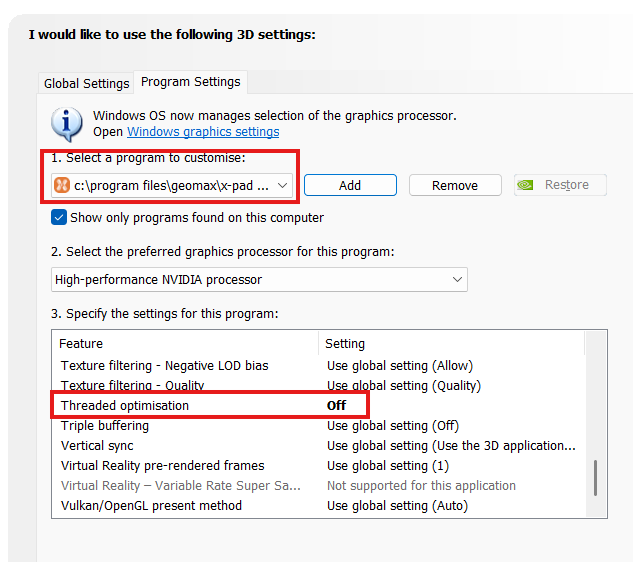Image resolution: width=633 pixels, height=562 pixels.
Task: Select Virtual Reality pre-rendered frames row
Action: [163, 465]
